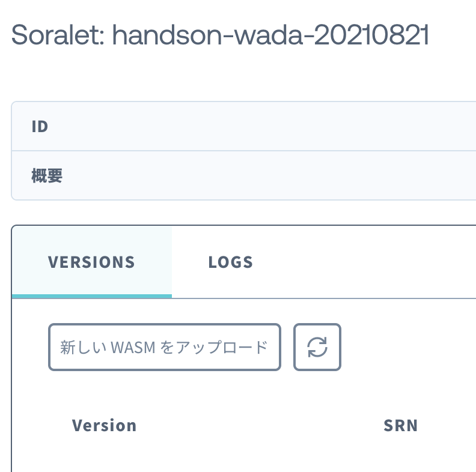Select the Soralet handson-wada-20210821 page title
The height and width of the screenshot is (472, 476).
(220, 35)
